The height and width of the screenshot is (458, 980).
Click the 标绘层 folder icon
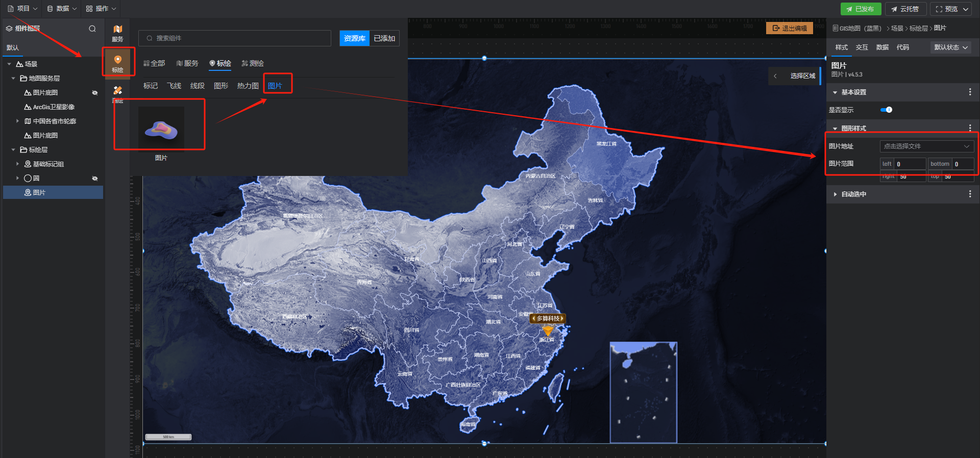tap(23, 149)
